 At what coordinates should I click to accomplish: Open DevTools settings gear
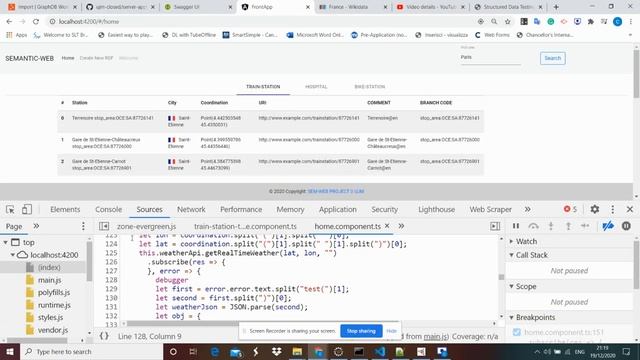[x=595, y=209]
